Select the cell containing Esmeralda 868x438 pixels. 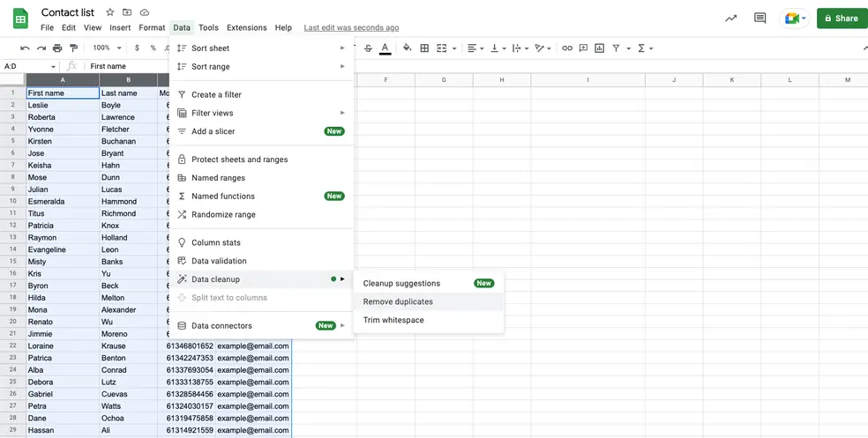pos(63,201)
